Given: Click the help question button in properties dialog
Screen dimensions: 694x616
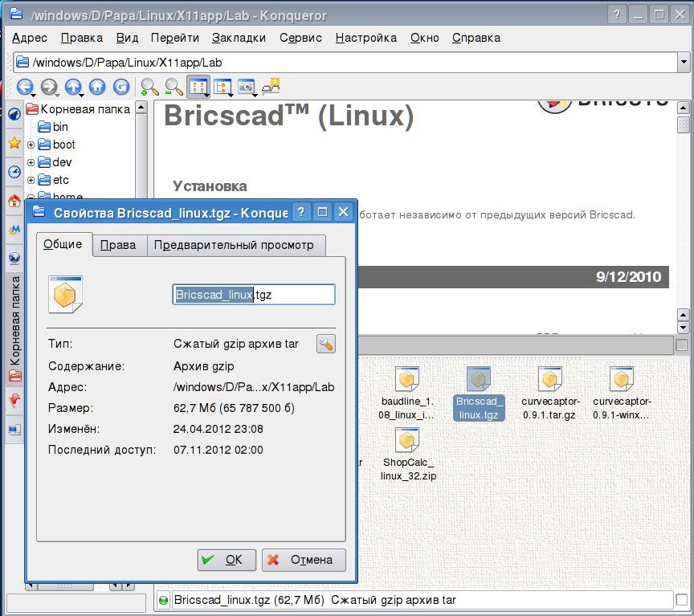Looking at the screenshot, I should point(301,212).
